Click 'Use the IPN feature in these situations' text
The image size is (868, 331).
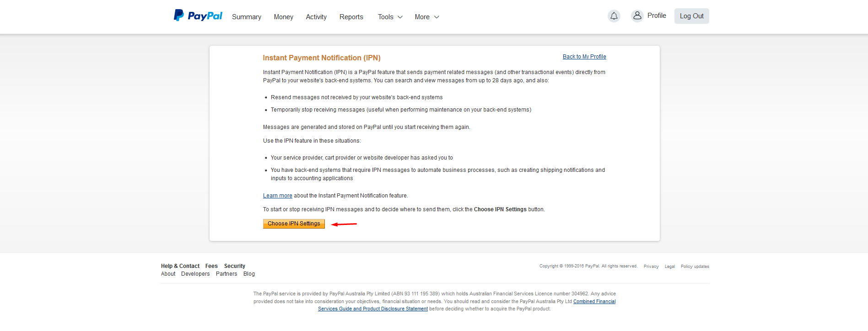[312, 141]
